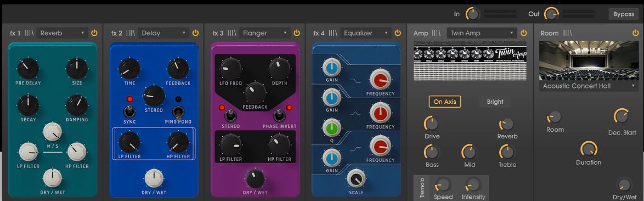Screen dimensions: 644x201
Task: Click the Reverb M / S knob
Action: [x=53, y=132]
